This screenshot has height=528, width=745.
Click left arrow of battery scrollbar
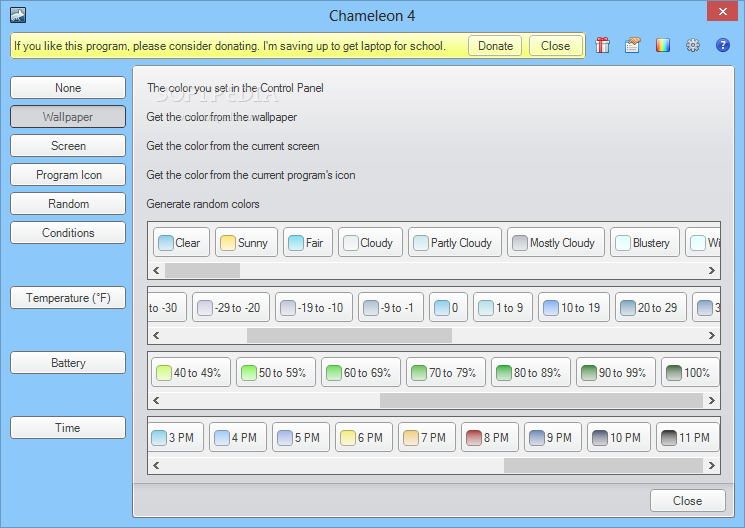point(156,401)
